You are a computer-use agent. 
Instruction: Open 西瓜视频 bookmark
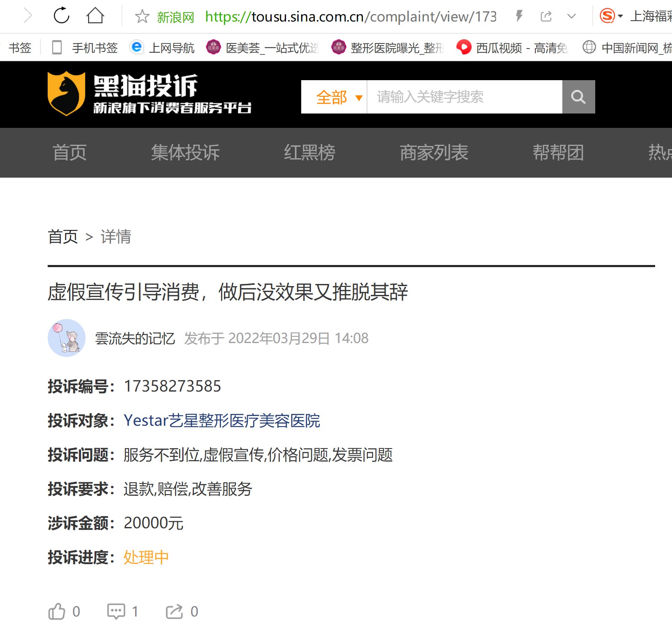click(512, 48)
